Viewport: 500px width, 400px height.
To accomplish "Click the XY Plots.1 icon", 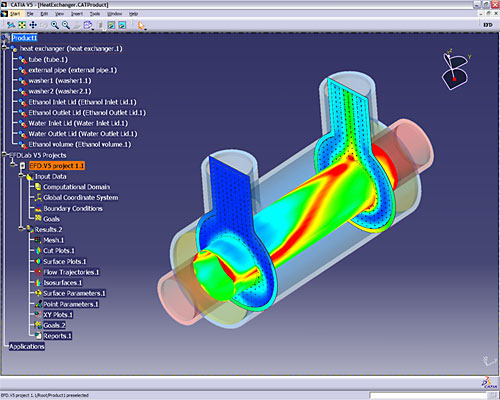I will [38, 315].
